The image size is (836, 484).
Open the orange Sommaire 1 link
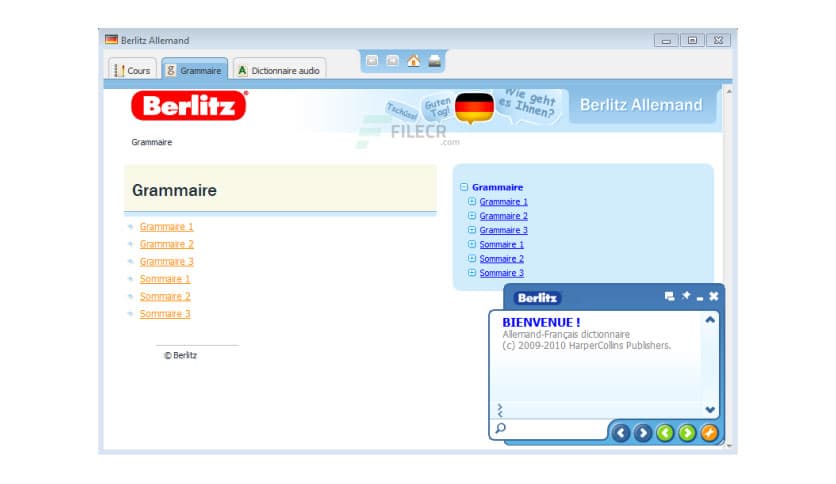pyautogui.click(x=165, y=279)
